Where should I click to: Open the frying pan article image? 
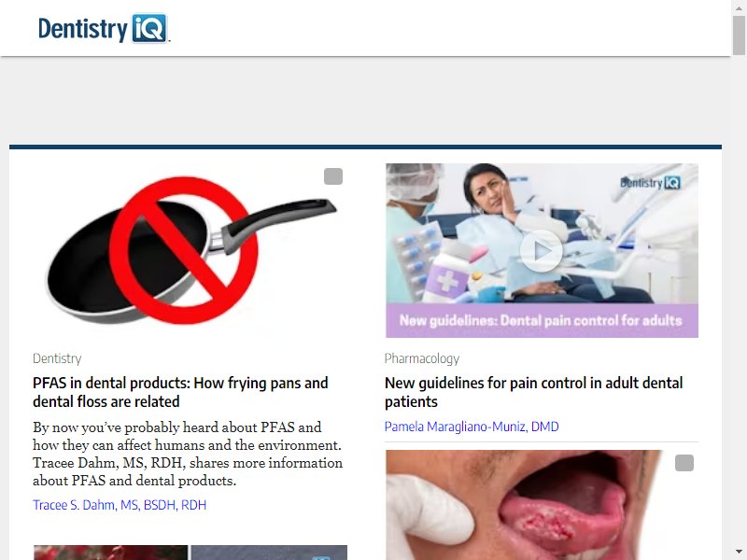point(190,250)
